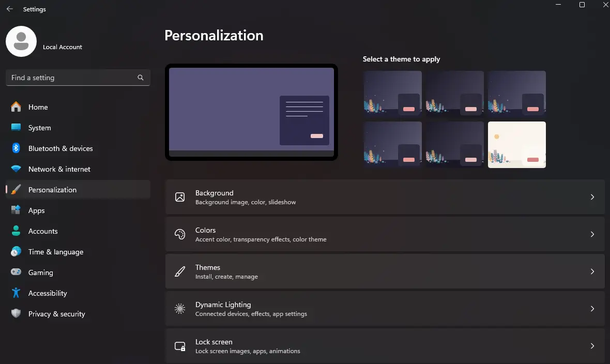The image size is (610, 364).
Task: Maximize the Settings window
Action: (582, 5)
